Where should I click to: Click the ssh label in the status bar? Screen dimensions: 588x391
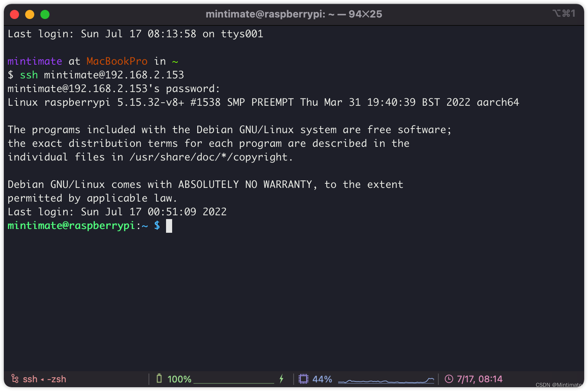tap(30, 379)
